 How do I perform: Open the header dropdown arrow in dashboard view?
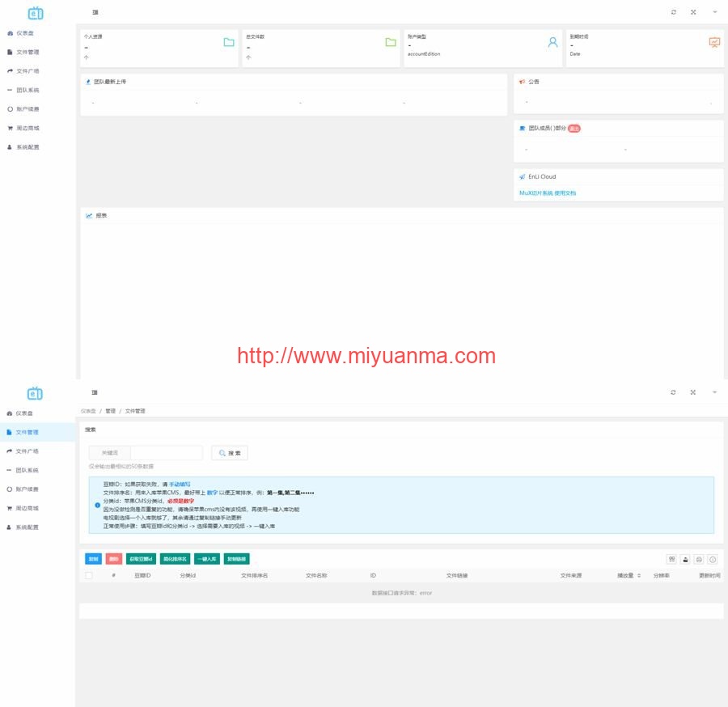pyautogui.click(x=715, y=12)
